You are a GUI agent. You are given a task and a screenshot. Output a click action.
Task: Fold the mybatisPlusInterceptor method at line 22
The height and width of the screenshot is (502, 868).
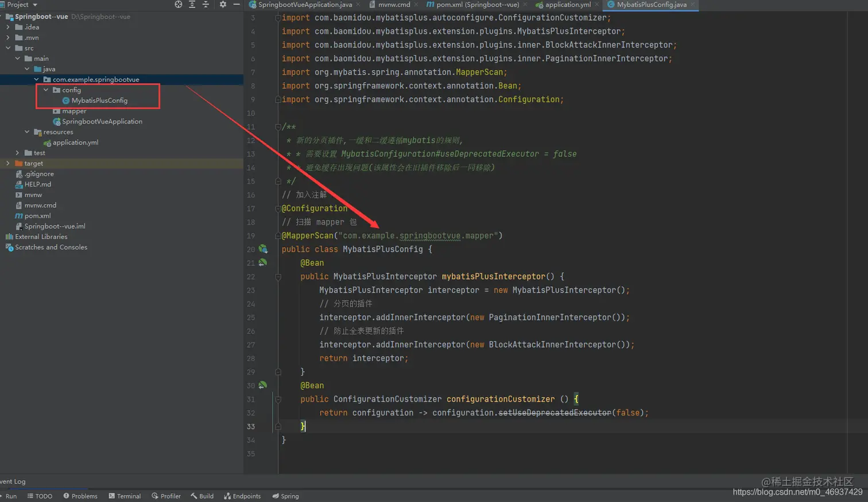[278, 276]
